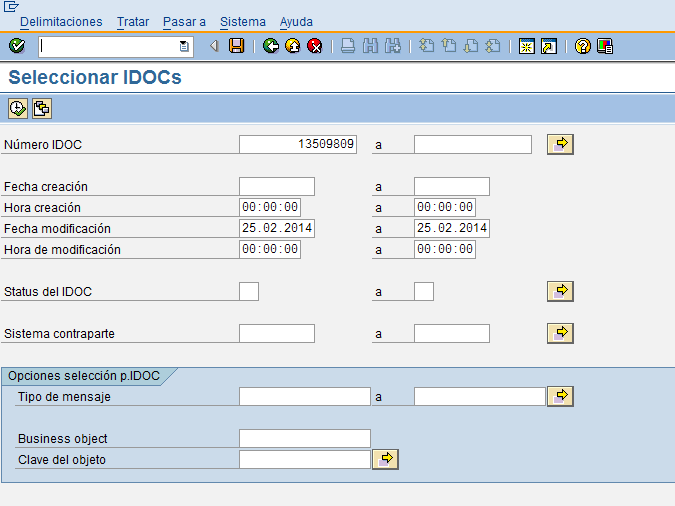This screenshot has width=675, height=506.
Task: Click the Execute clock icon
Action: coord(18,108)
